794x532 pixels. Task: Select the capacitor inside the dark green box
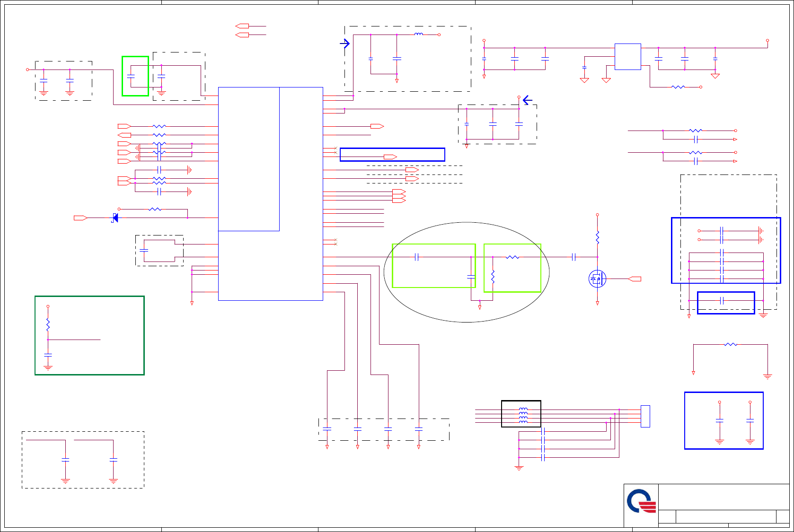pyautogui.click(x=48, y=354)
